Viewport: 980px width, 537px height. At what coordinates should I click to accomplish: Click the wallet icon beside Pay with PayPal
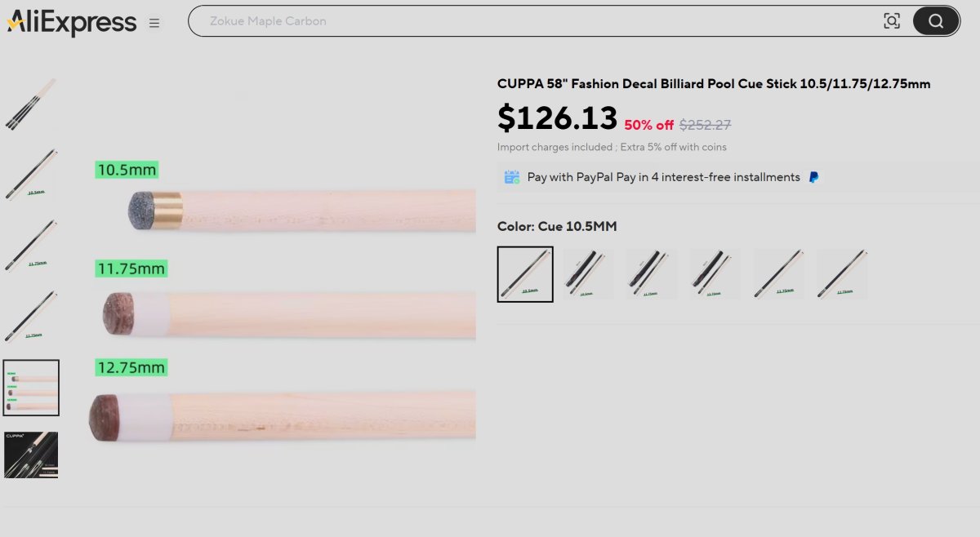[x=512, y=177]
